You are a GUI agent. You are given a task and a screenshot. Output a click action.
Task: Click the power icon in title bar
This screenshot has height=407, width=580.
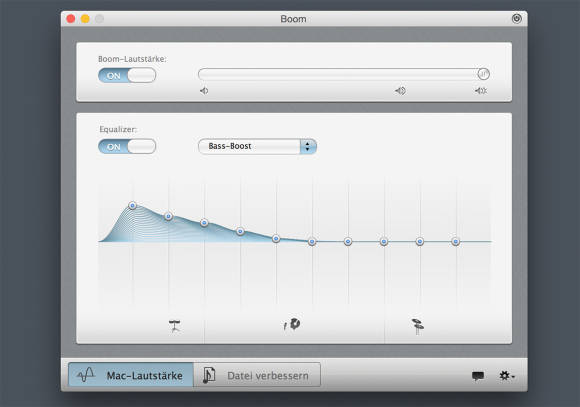pyautogui.click(x=516, y=18)
